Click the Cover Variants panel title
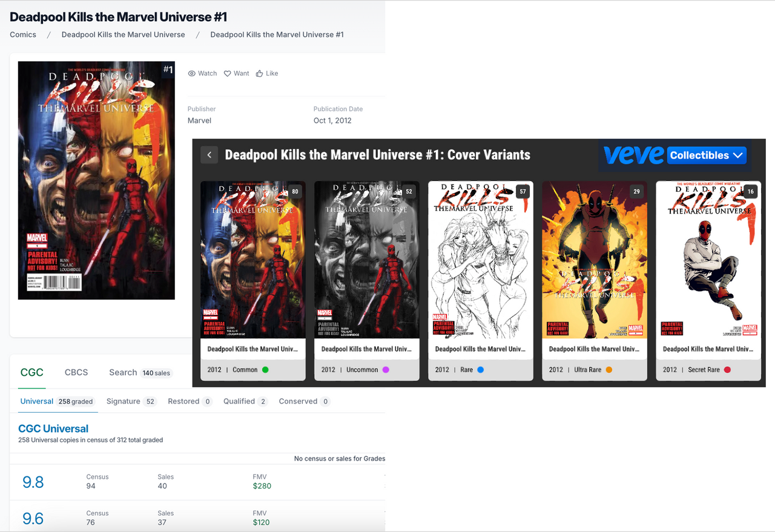 (377, 155)
